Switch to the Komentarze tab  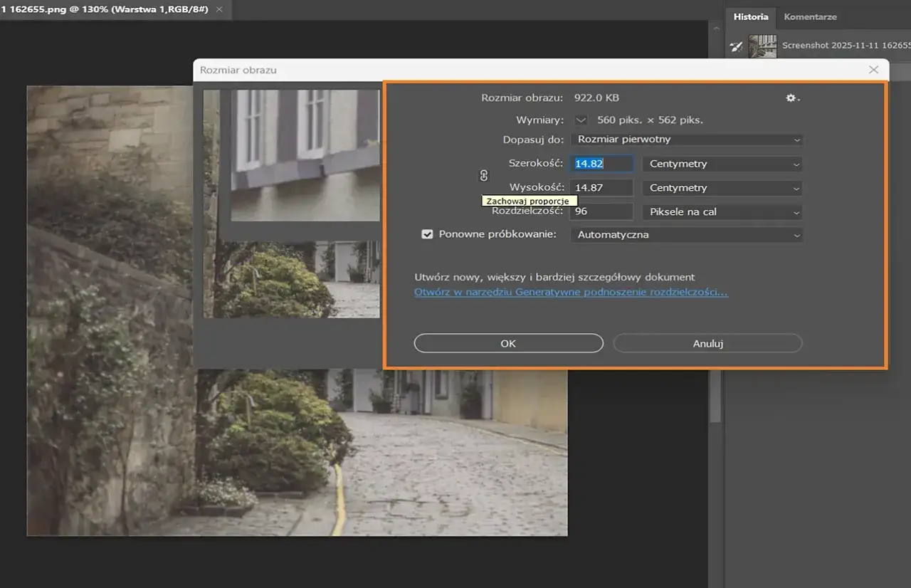(x=810, y=16)
